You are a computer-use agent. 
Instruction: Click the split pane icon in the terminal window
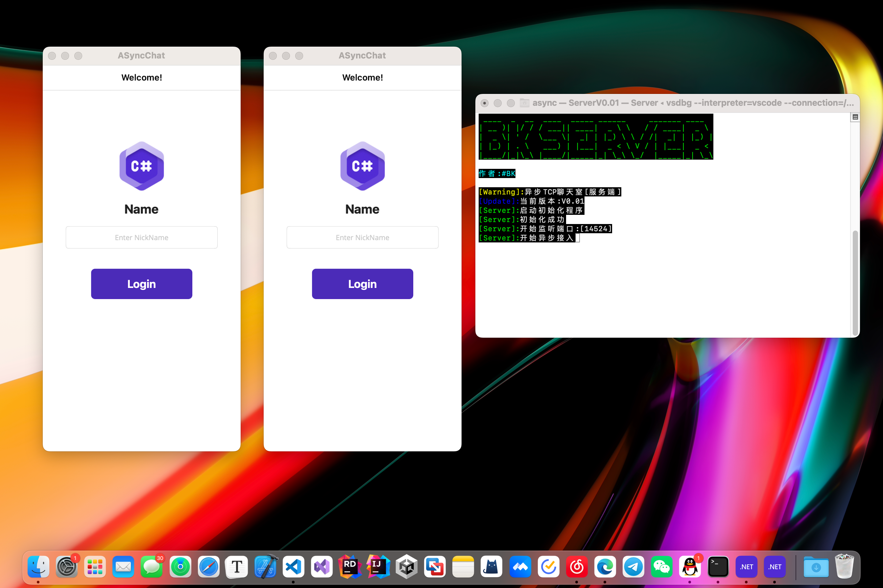[x=855, y=117]
